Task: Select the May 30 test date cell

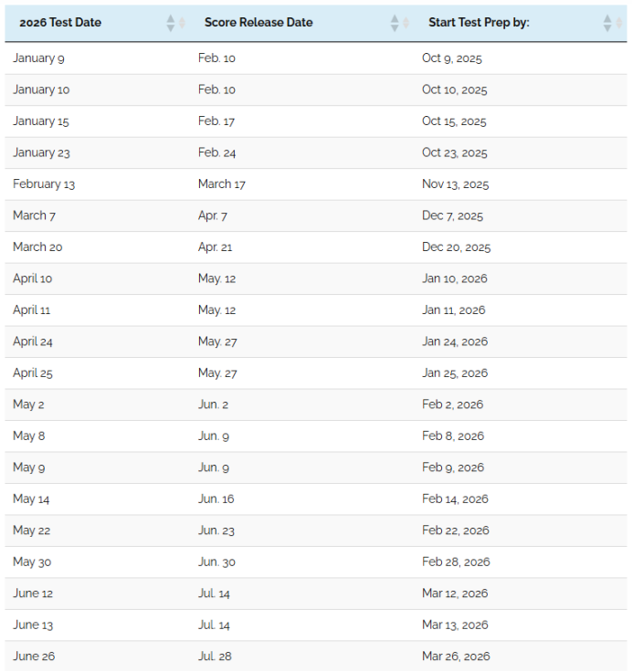Action: [32, 562]
